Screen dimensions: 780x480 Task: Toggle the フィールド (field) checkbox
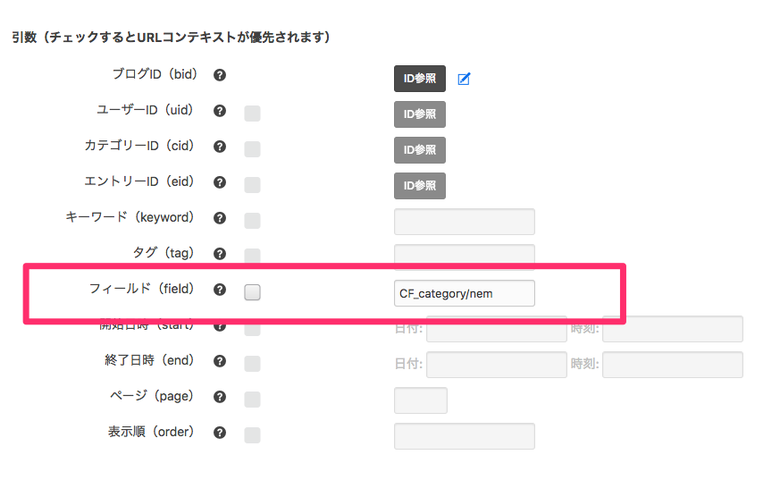[x=252, y=292]
